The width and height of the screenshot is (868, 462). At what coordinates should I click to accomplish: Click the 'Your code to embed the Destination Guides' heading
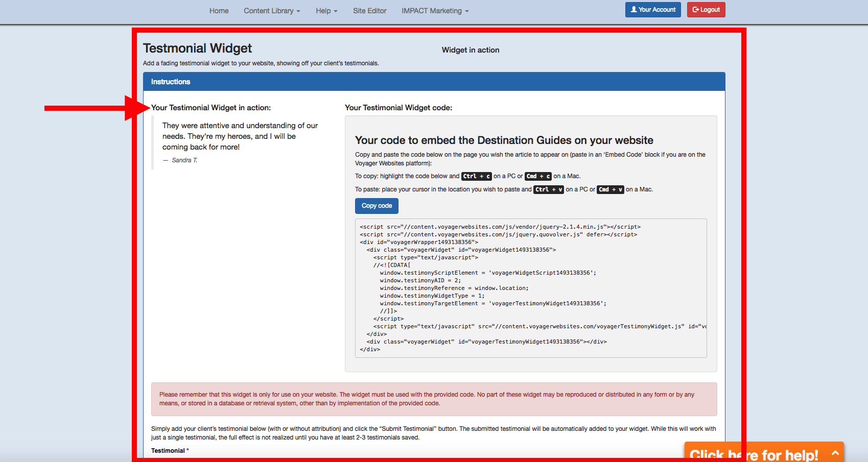[x=504, y=140]
